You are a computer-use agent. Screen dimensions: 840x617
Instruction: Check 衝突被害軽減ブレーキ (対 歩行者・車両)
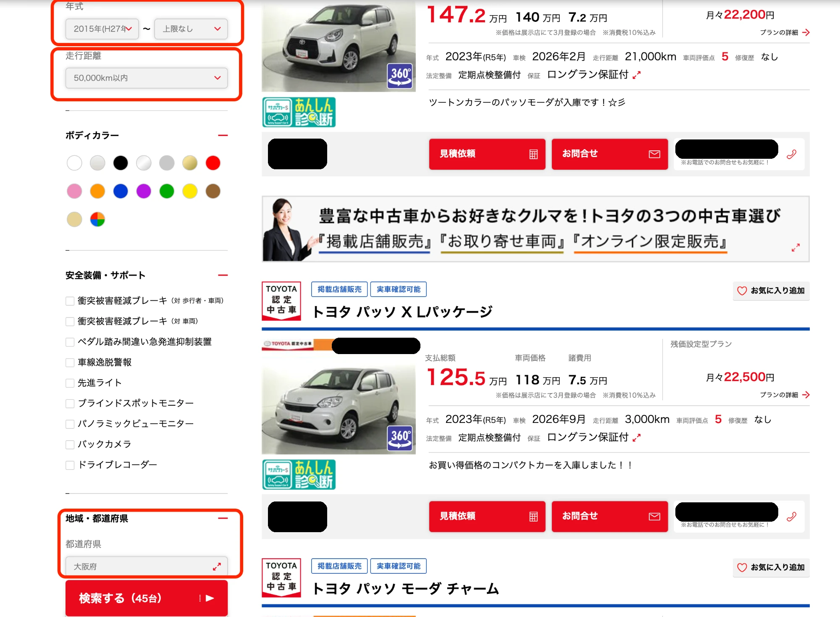(x=70, y=301)
